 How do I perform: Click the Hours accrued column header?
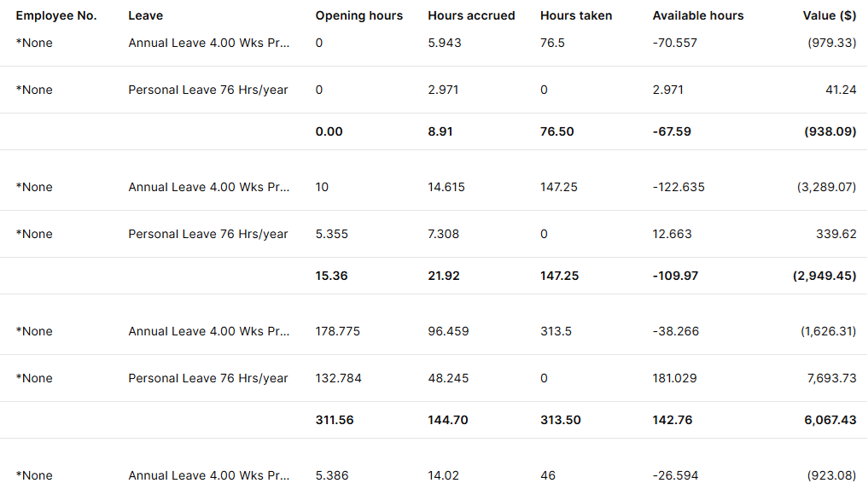click(x=471, y=15)
